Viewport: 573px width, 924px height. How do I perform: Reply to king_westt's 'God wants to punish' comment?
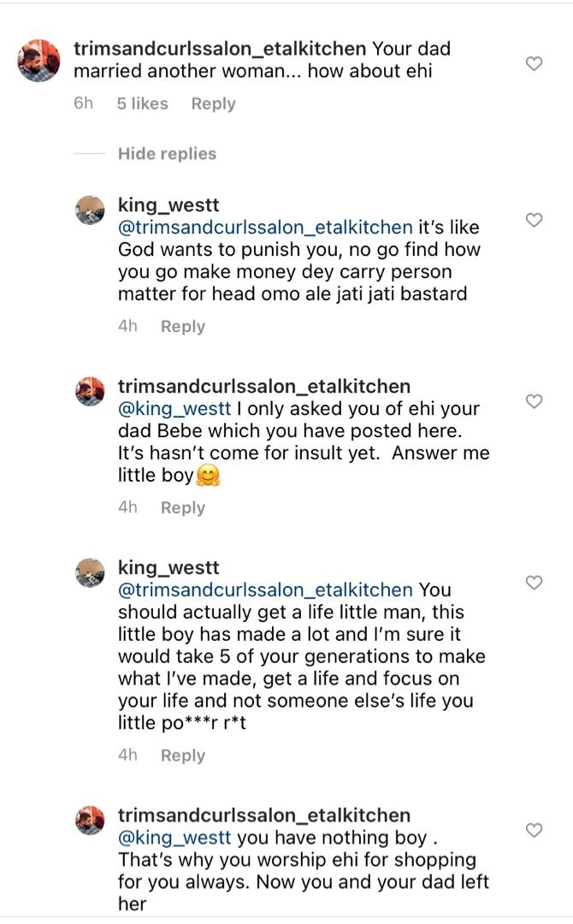pyautogui.click(x=182, y=327)
